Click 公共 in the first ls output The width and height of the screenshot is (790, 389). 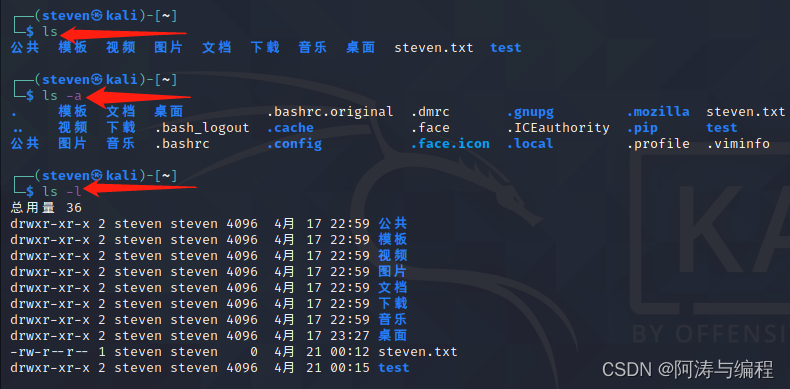[25, 47]
